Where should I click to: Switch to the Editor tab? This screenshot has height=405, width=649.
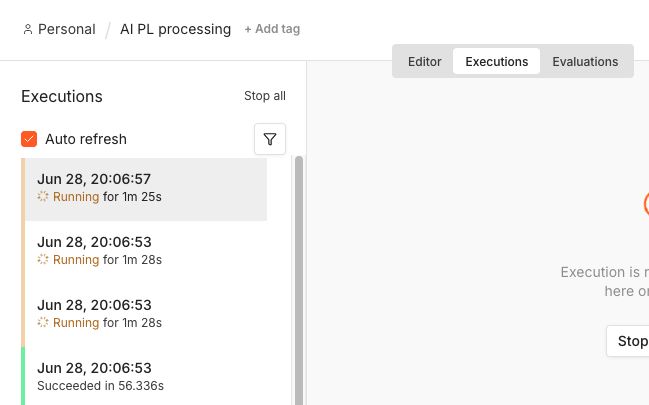424,61
